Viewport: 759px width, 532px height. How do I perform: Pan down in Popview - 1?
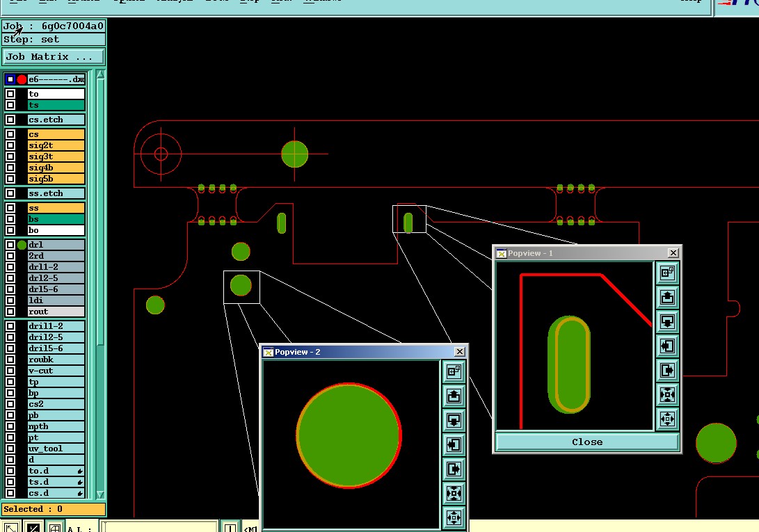click(x=667, y=321)
